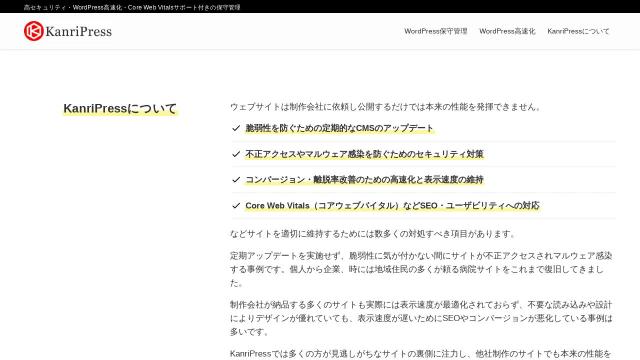Open the WordPress保守管理 menu item
The image size is (640, 360).
coord(436,31)
